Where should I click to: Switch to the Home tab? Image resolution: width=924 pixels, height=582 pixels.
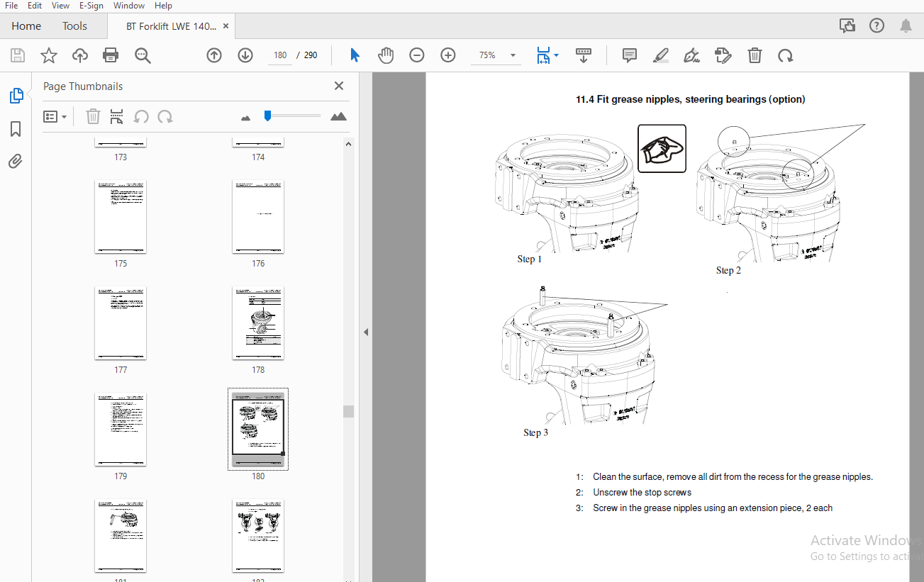26,26
